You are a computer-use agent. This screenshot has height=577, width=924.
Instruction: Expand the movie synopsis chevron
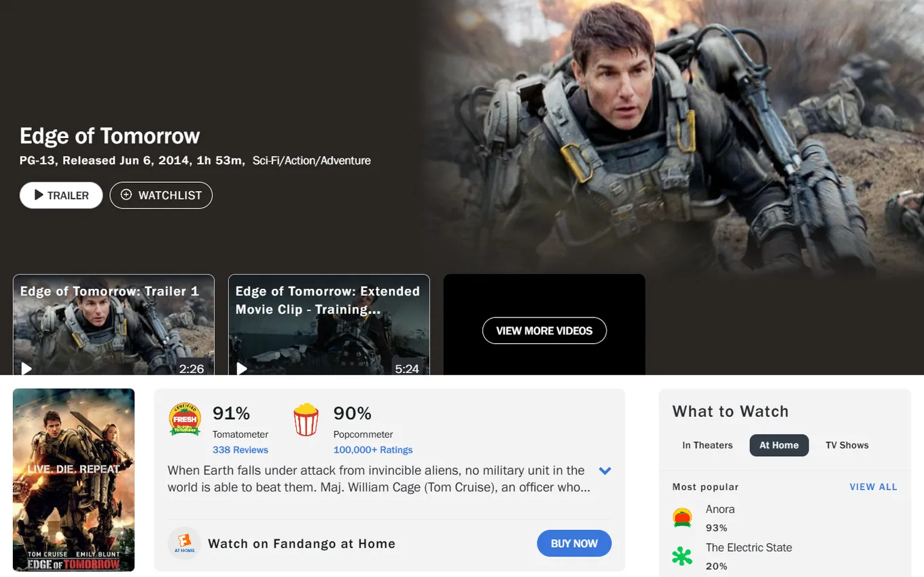[605, 470]
